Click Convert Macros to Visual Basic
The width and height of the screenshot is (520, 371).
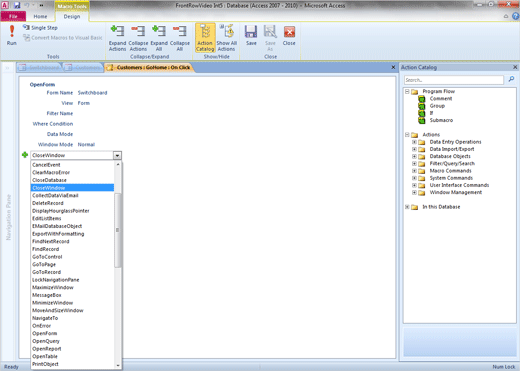(x=63, y=38)
